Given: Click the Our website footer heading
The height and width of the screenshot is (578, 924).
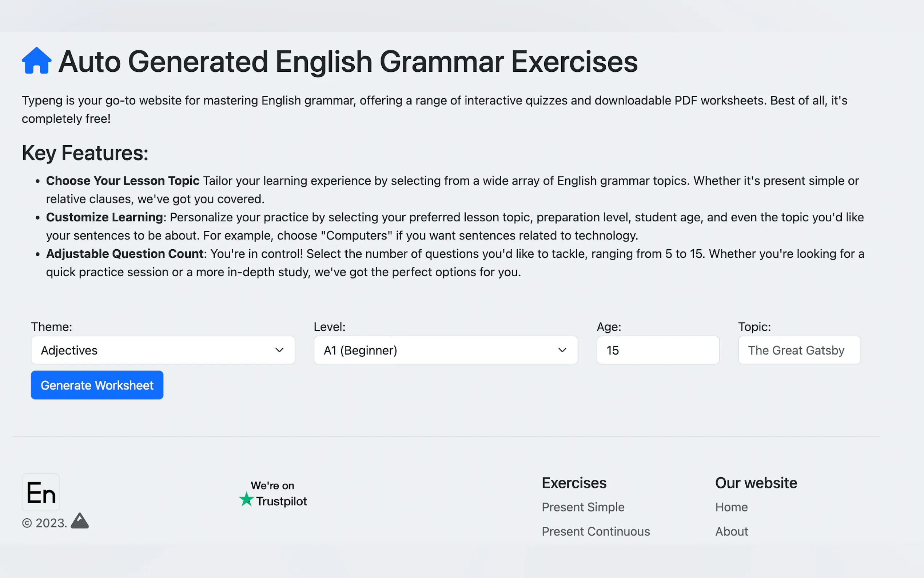Looking at the screenshot, I should click(x=756, y=483).
